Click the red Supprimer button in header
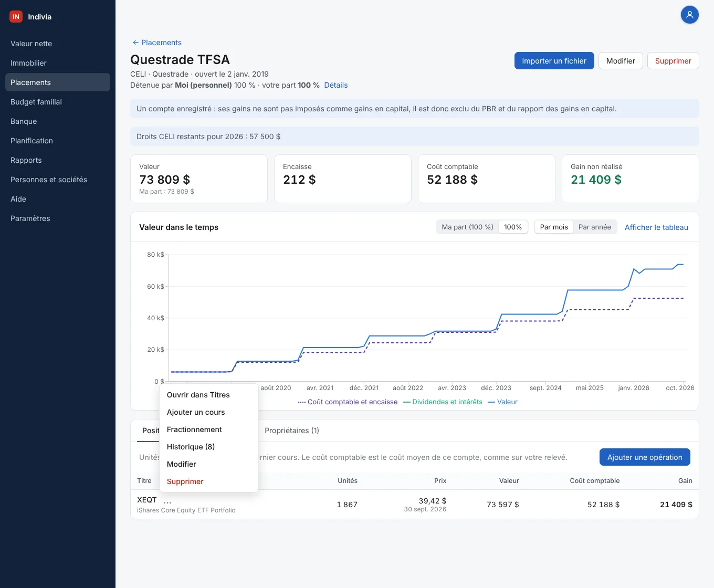The width and height of the screenshot is (714, 588). (x=673, y=61)
